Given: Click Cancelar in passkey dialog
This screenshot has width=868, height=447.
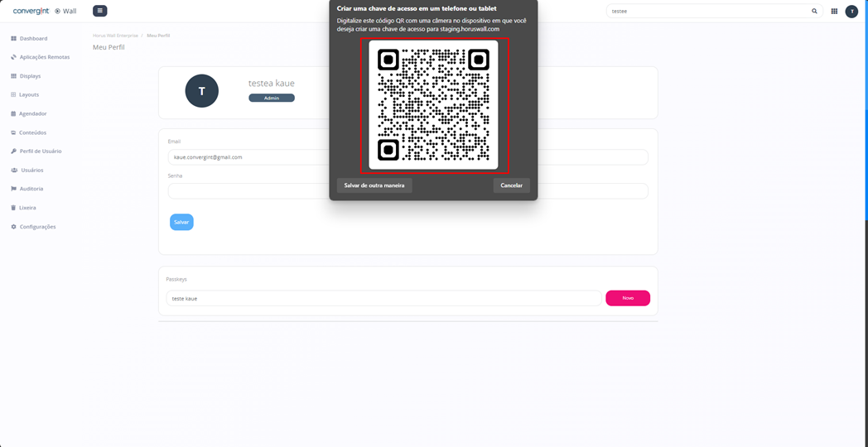Looking at the screenshot, I should click(x=512, y=185).
